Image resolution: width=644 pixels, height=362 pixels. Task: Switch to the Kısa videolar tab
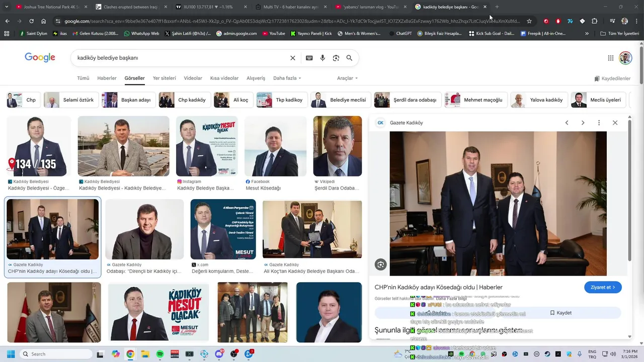tap(224, 78)
